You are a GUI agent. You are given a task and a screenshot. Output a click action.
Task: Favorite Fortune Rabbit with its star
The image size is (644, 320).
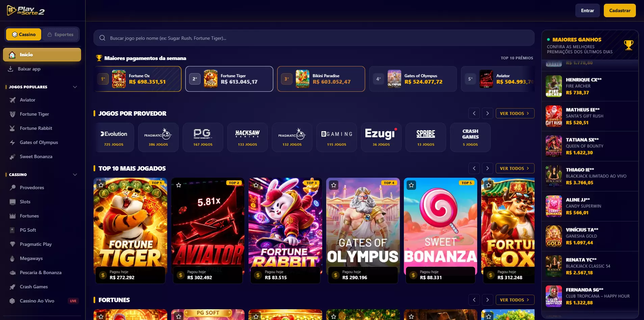click(x=256, y=185)
